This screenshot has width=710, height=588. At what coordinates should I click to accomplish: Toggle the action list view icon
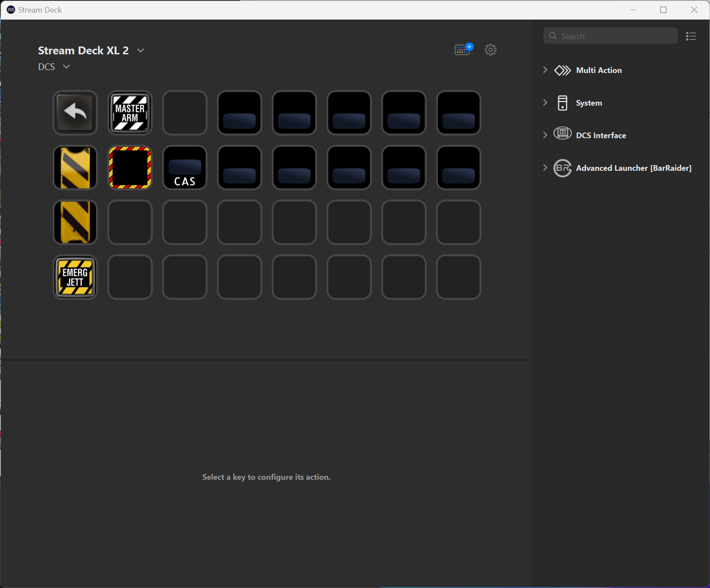[x=691, y=36]
